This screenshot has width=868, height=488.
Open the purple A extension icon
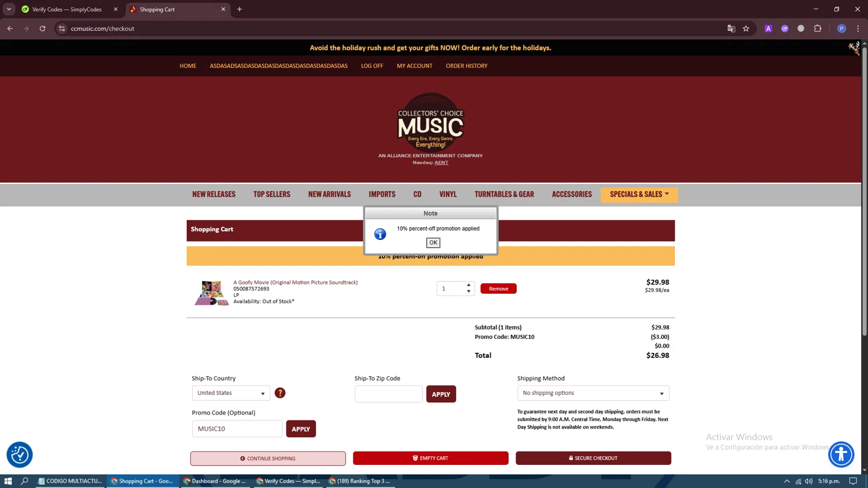point(768,28)
